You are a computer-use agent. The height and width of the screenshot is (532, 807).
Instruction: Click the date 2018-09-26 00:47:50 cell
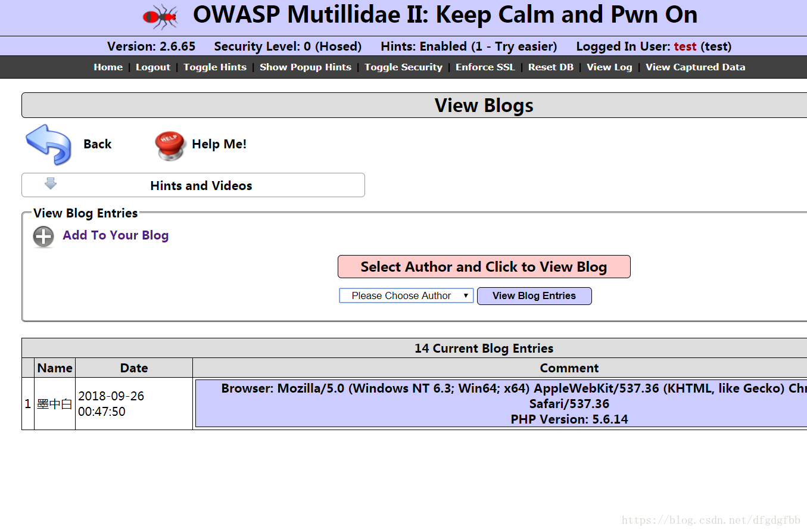pos(134,404)
